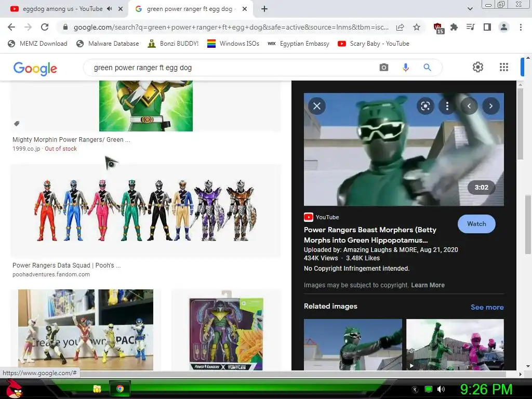Open Google settings gear

478,67
